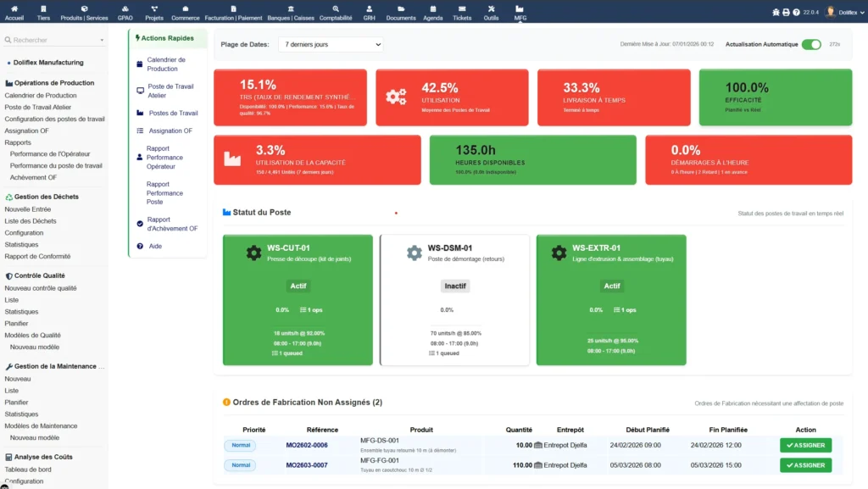Click the help question mark icon
The width and height of the screenshot is (868, 489).
[x=796, y=12]
